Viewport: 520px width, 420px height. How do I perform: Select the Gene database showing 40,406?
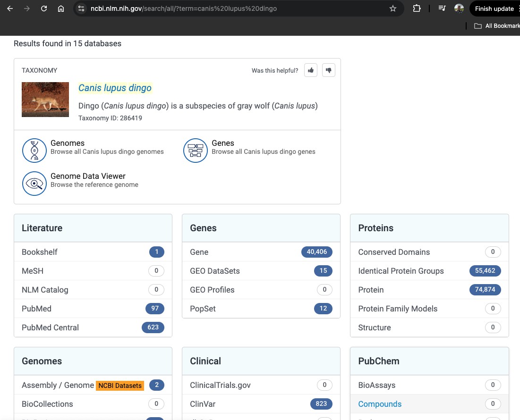261,252
